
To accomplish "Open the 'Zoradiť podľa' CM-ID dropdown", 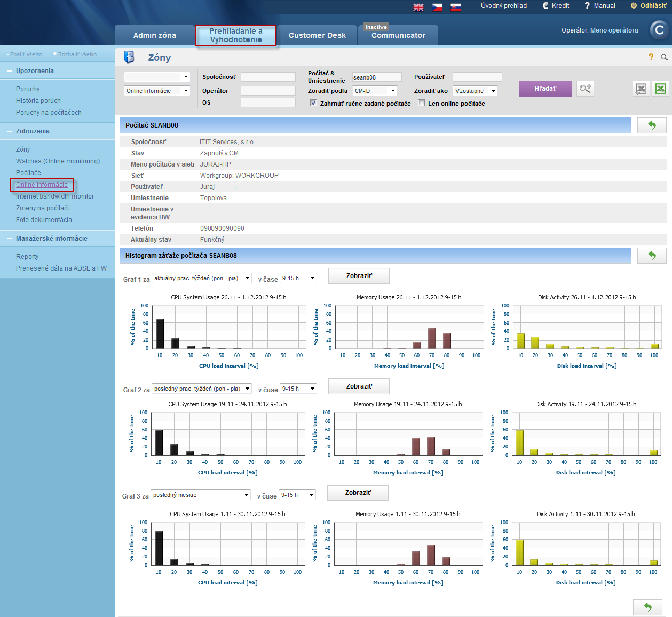I will [x=375, y=91].
